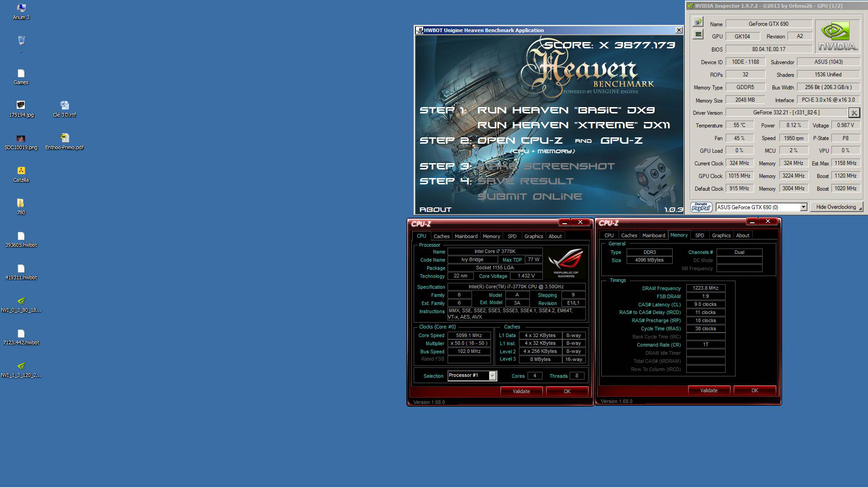Open the 7123.442.hwbot file
Image resolution: width=868 pixels, height=488 pixels.
(21, 337)
